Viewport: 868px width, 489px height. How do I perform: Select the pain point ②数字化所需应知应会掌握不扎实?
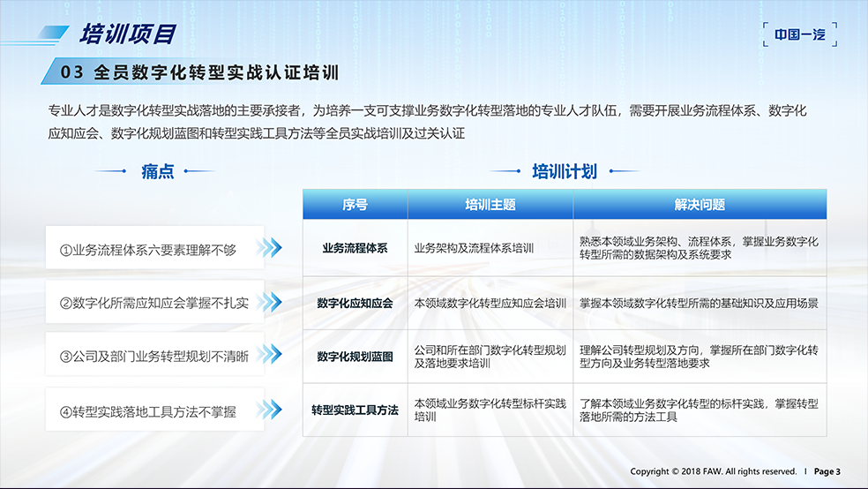point(153,303)
